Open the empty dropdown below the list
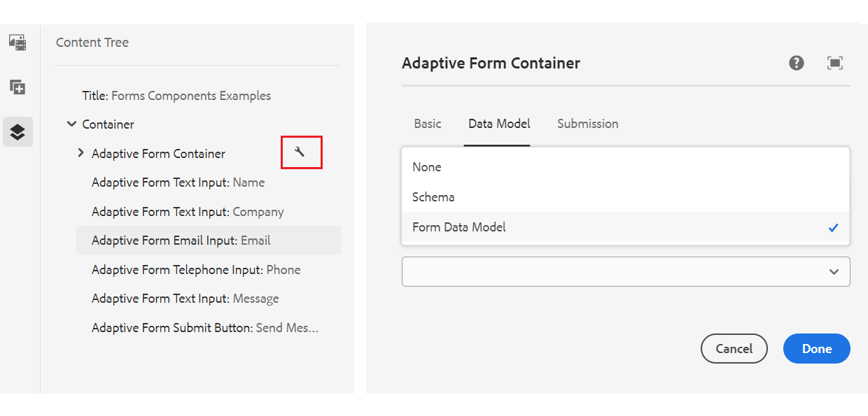 tap(626, 271)
